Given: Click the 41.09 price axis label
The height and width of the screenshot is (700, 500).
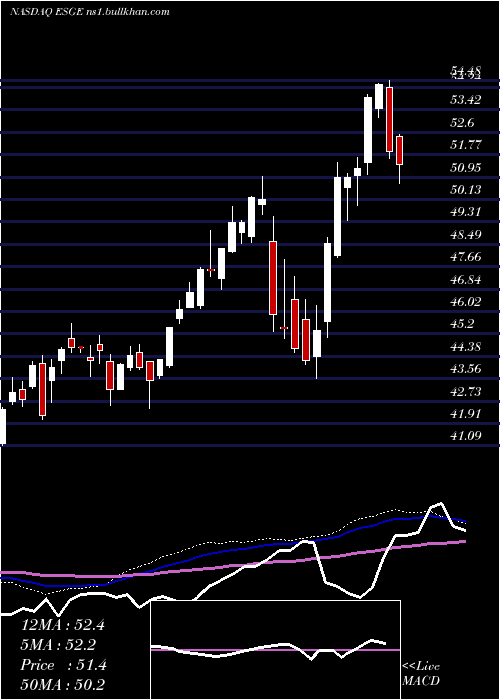Looking at the screenshot, I should pyautogui.click(x=466, y=435).
